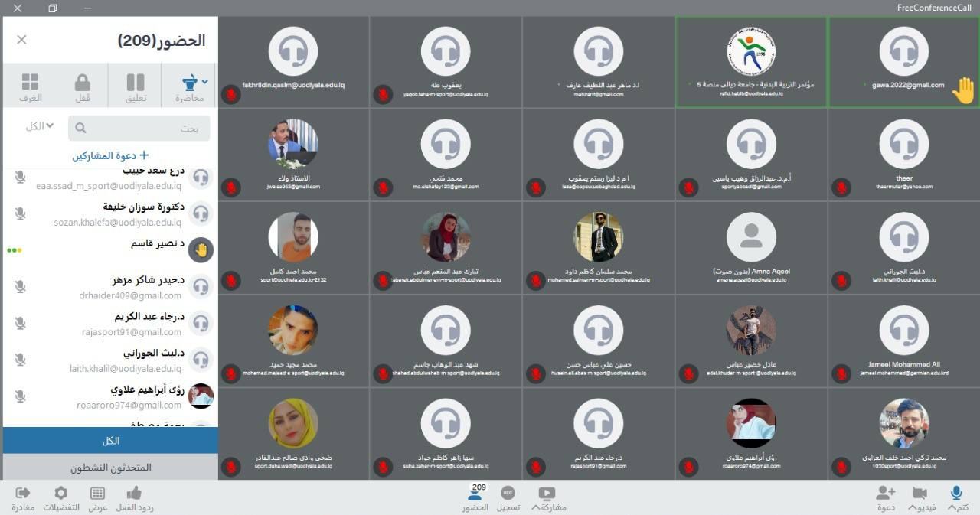This screenshot has height=515, width=980.
Task: Expand the chevron next to مشاركة label
Action: pyautogui.click(x=534, y=508)
